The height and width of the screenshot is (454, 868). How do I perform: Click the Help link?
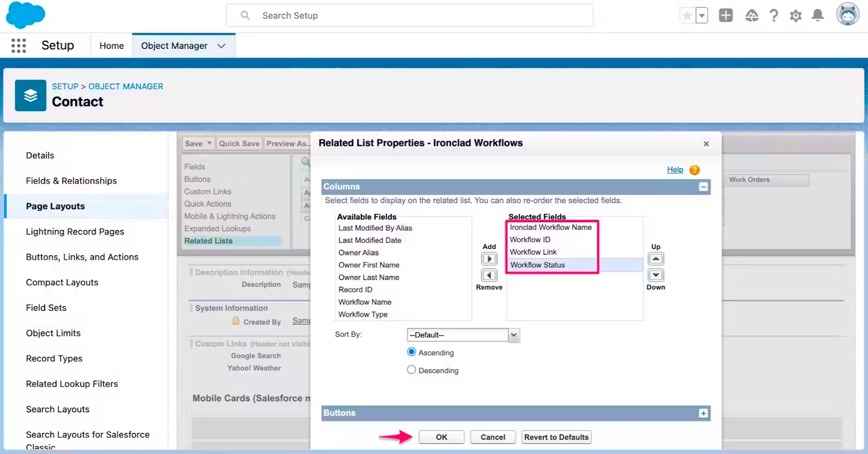click(x=675, y=170)
